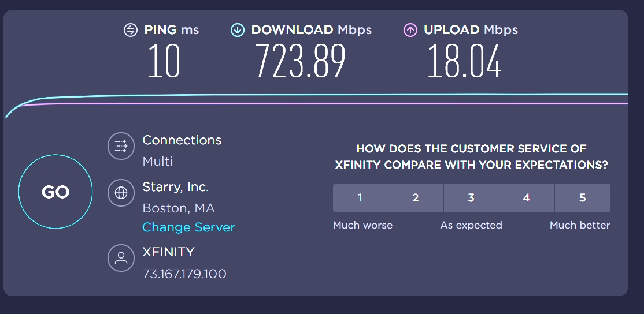This screenshot has height=314, width=644.
Task: Rate customer service as 1
Action: coord(360,198)
